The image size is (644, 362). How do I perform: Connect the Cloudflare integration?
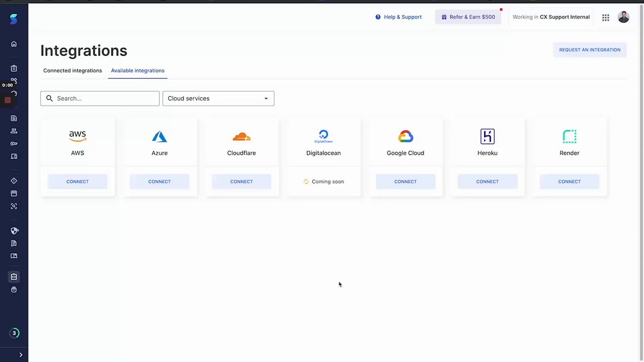click(241, 182)
